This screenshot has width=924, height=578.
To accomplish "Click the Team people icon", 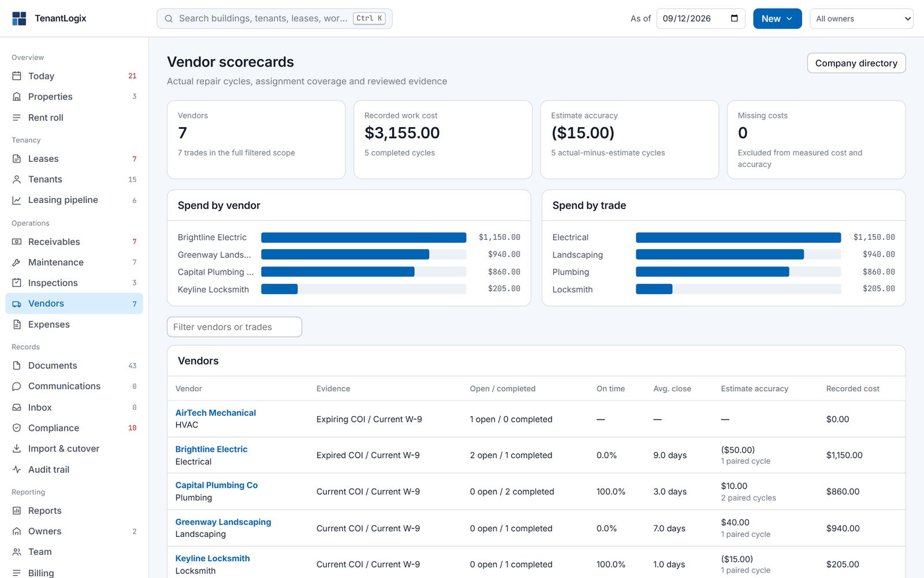I will [x=17, y=552].
